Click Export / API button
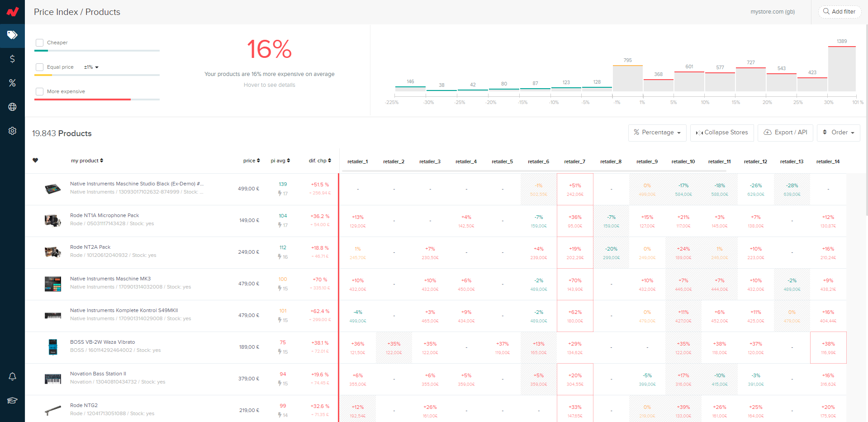 (x=785, y=133)
